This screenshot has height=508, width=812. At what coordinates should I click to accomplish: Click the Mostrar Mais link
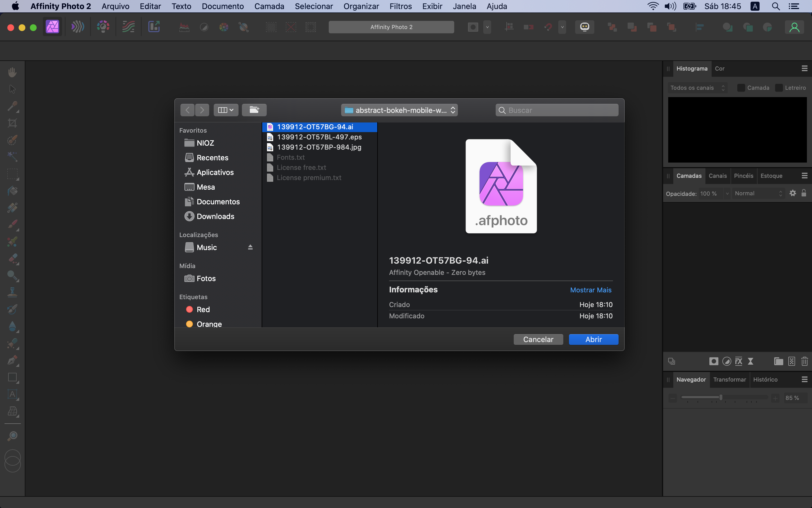pyautogui.click(x=591, y=290)
